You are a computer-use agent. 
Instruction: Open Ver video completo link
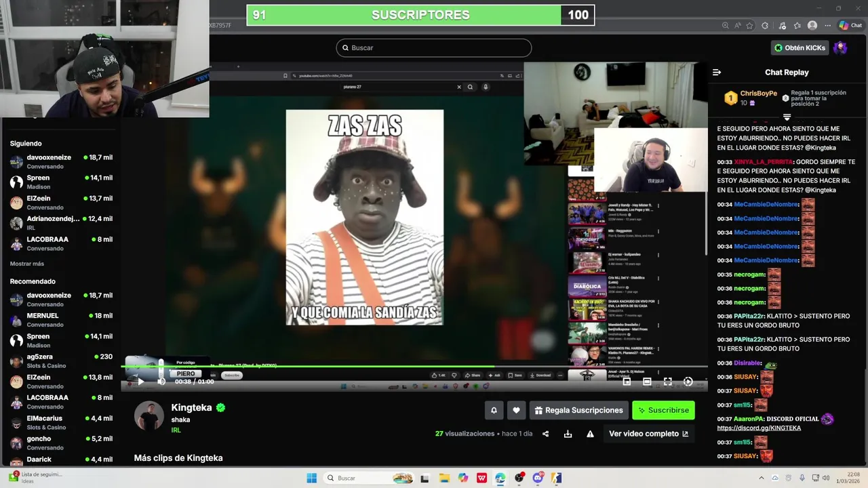pos(648,434)
